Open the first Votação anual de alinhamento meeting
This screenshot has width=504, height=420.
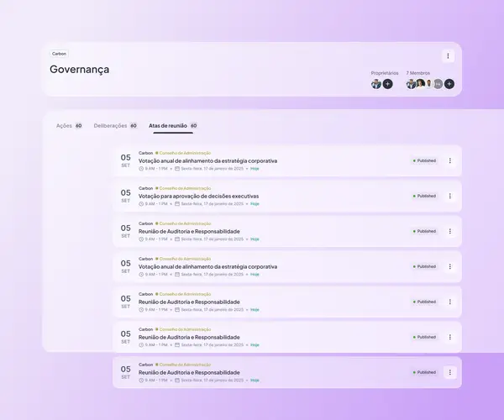tap(207, 160)
